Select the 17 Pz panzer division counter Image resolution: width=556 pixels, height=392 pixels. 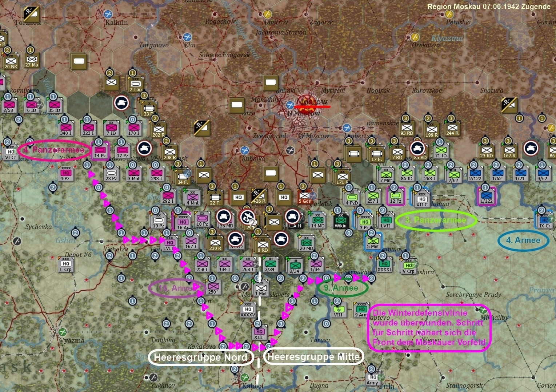tap(123, 150)
